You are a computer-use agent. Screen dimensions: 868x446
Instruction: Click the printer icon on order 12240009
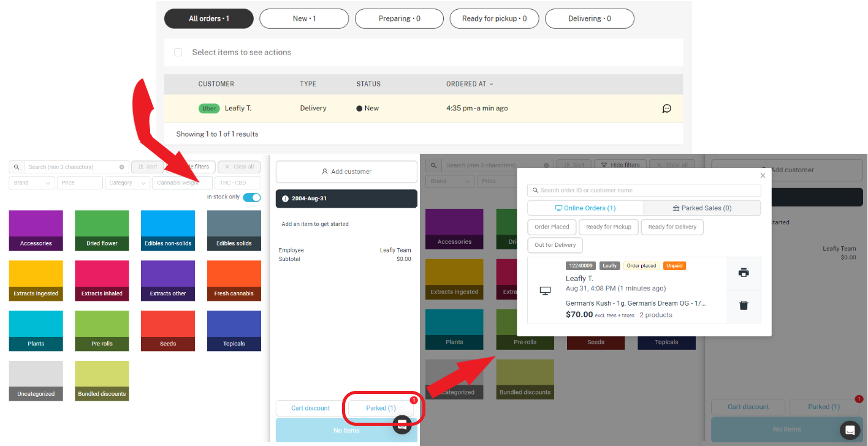[x=744, y=273]
